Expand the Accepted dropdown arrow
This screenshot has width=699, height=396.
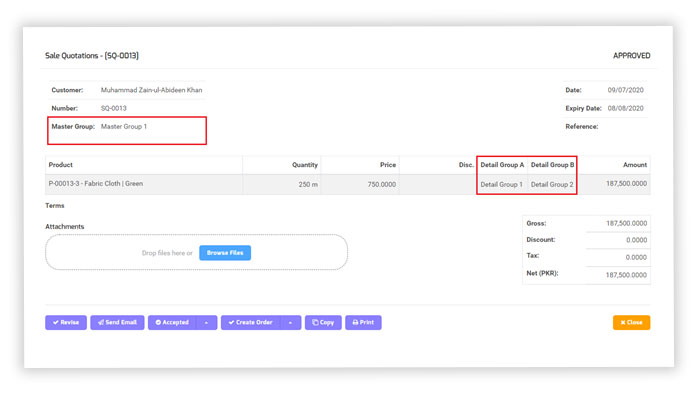pos(206,322)
